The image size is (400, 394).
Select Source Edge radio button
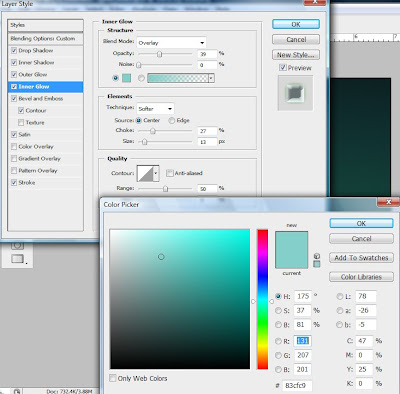(x=171, y=120)
